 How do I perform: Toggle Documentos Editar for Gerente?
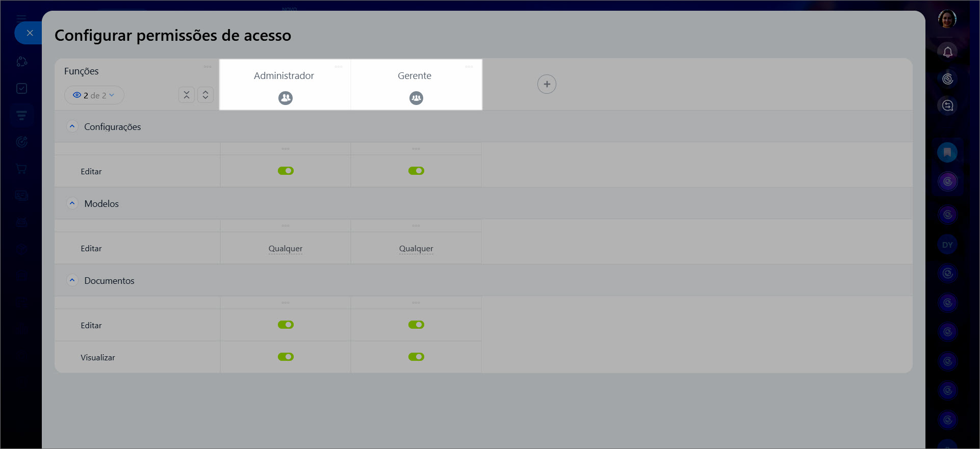[x=416, y=325]
